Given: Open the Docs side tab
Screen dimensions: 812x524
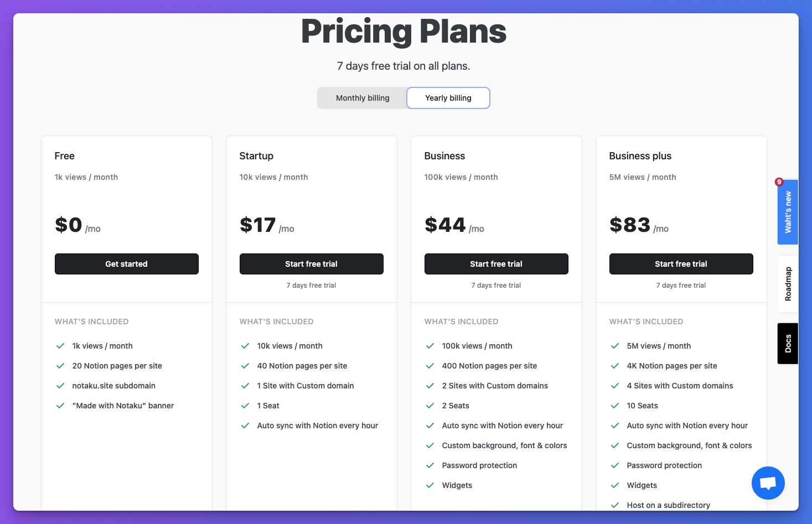Looking at the screenshot, I should pyautogui.click(x=788, y=344).
